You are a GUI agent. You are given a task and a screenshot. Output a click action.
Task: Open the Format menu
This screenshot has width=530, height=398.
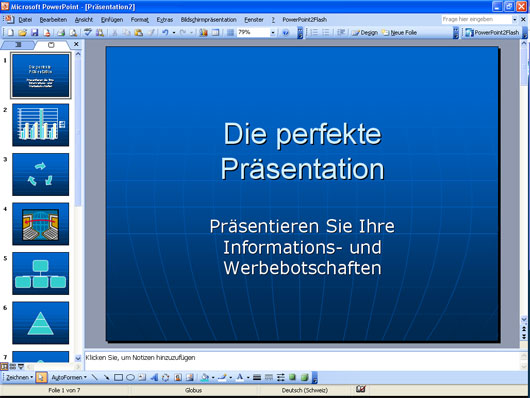pos(140,20)
